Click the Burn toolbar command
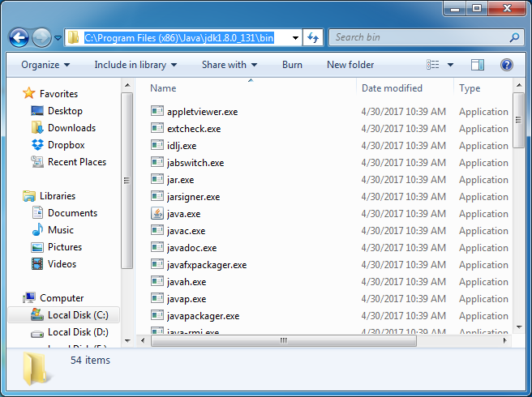Screen dimensions: 532x397 292,65
